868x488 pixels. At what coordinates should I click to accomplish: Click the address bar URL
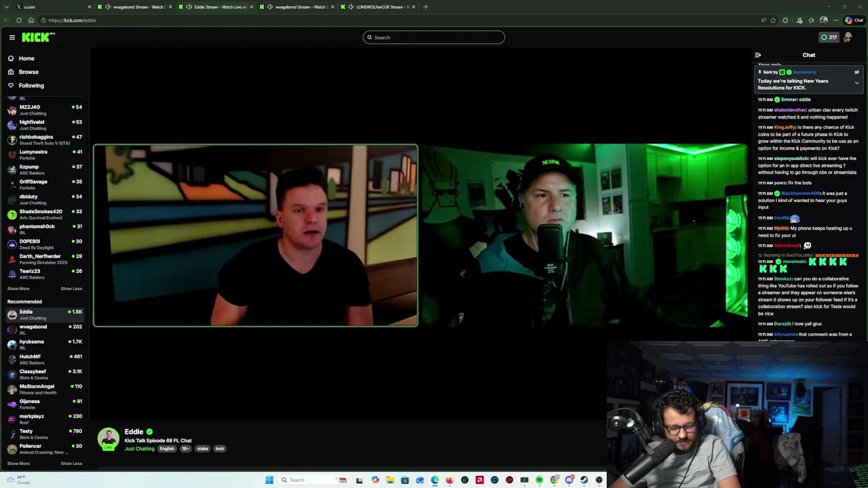(72, 20)
